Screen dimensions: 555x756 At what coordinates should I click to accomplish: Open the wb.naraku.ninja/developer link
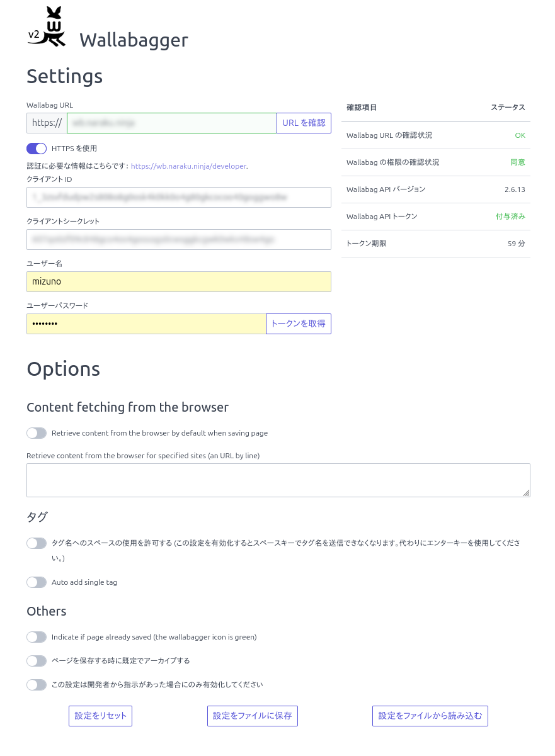tap(188, 166)
